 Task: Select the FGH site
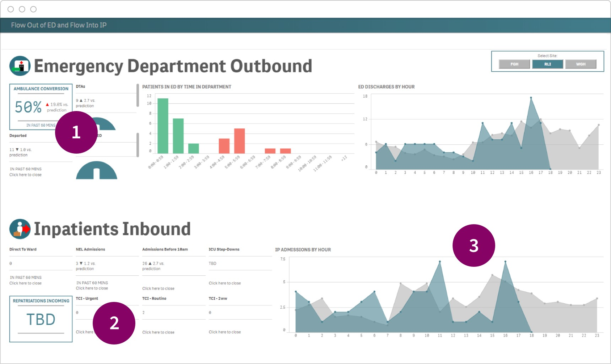(514, 64)
